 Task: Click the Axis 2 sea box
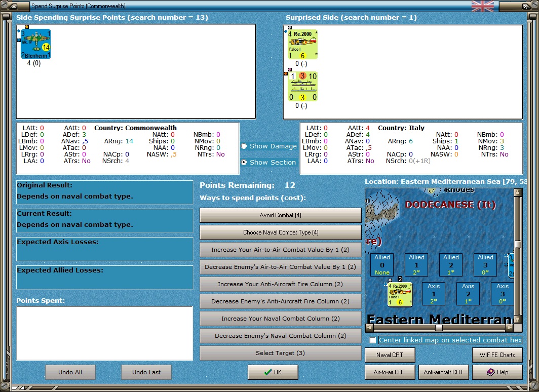(468, 294)
